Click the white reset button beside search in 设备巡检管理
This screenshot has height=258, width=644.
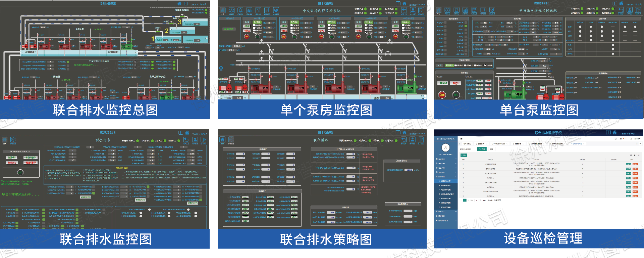click(x=492, y=149)
